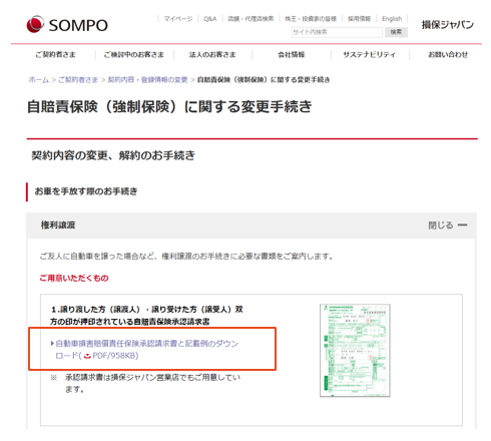Click the 検索 search button
The width and height of the screenshot is (491, 441).
click(396, 32)
